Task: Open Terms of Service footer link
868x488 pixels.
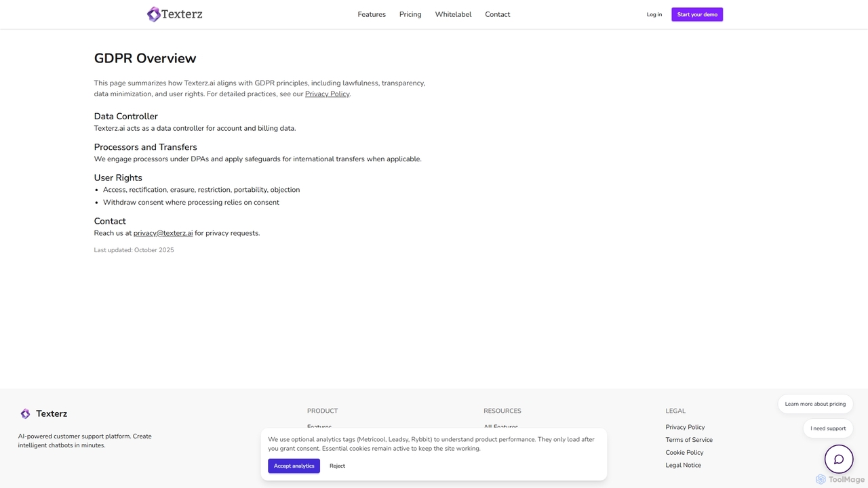Action: [x=689, y=440]
